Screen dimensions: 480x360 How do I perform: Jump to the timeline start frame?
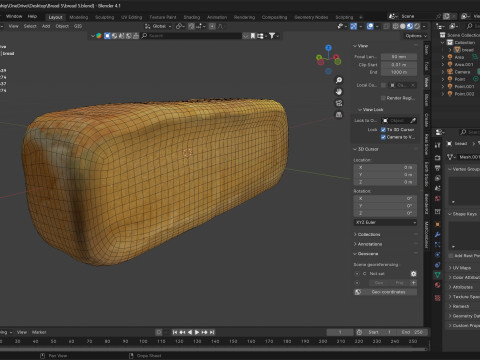pyautogui.click(x=175, y=332)
